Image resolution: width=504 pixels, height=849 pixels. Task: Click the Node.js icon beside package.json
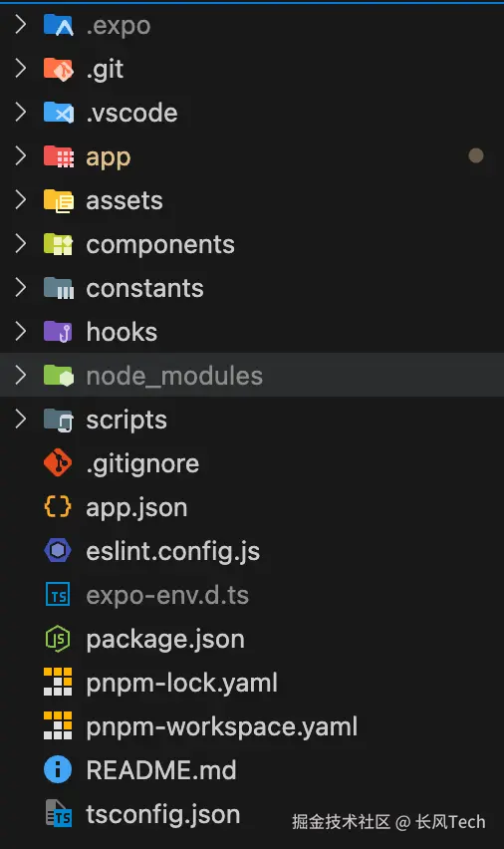point(58,639)
